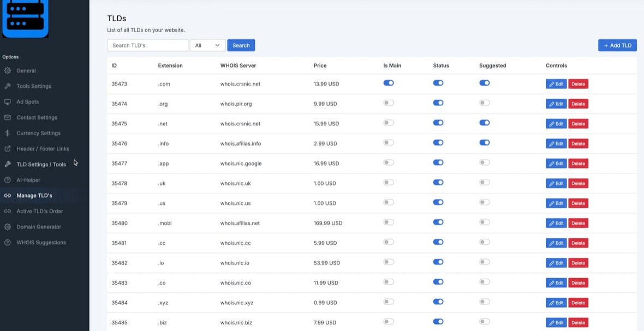This screenshot has height=331, width=644.
Task: Click the Search TLD's input field
Action: pos(147,45)
